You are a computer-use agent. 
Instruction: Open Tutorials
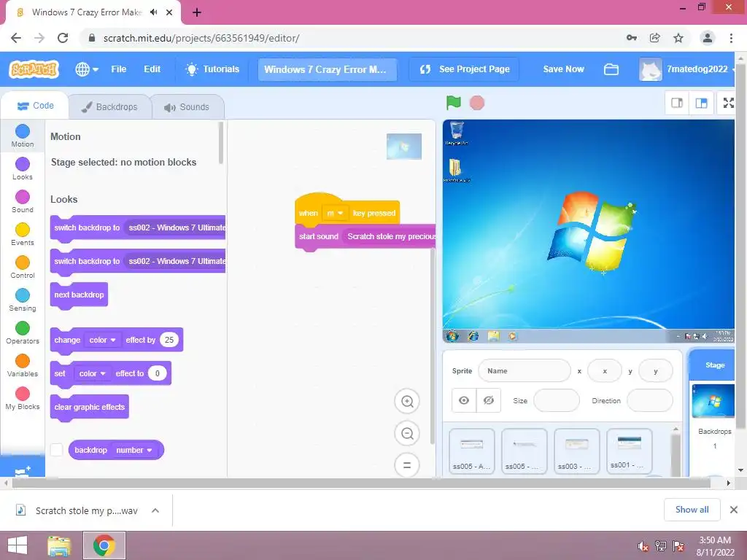click(212, 69)
